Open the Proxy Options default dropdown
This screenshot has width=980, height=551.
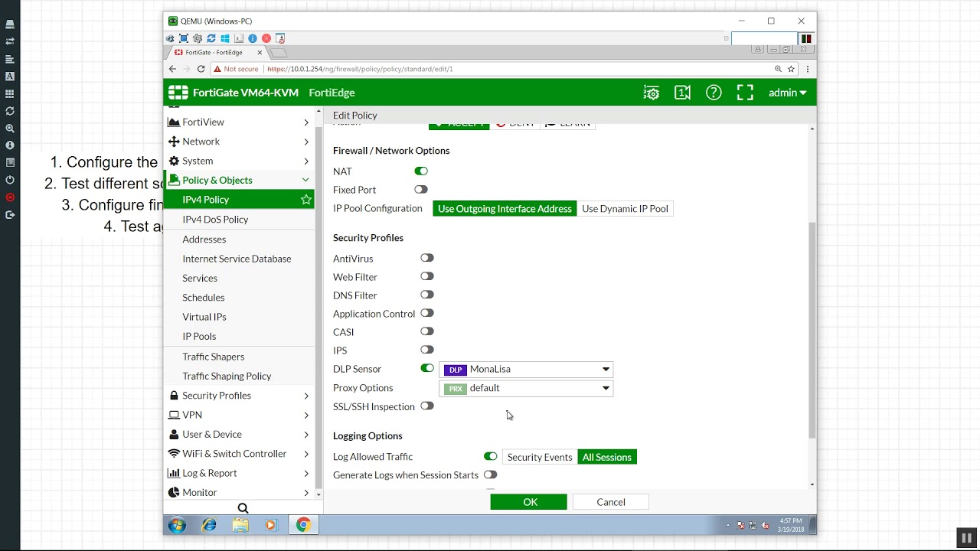[x=526, y=389]
